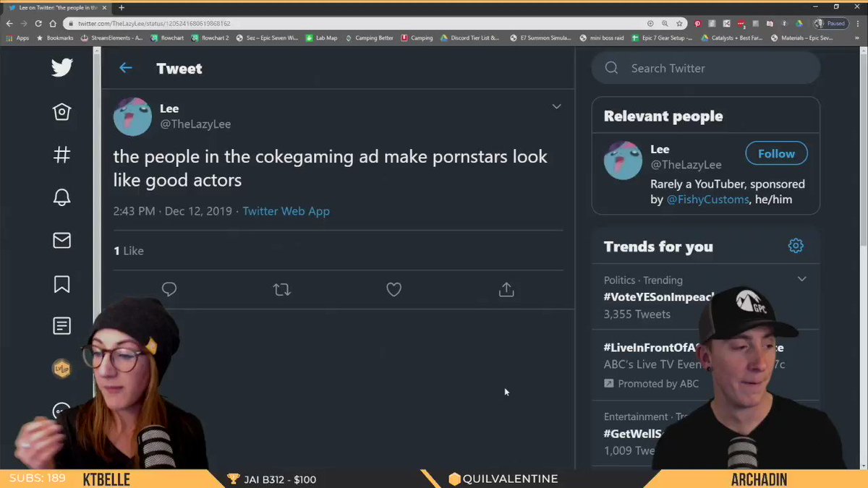
Task: Select the 'Lee on Twitter' browser tab
Action: tap(56, 7)
